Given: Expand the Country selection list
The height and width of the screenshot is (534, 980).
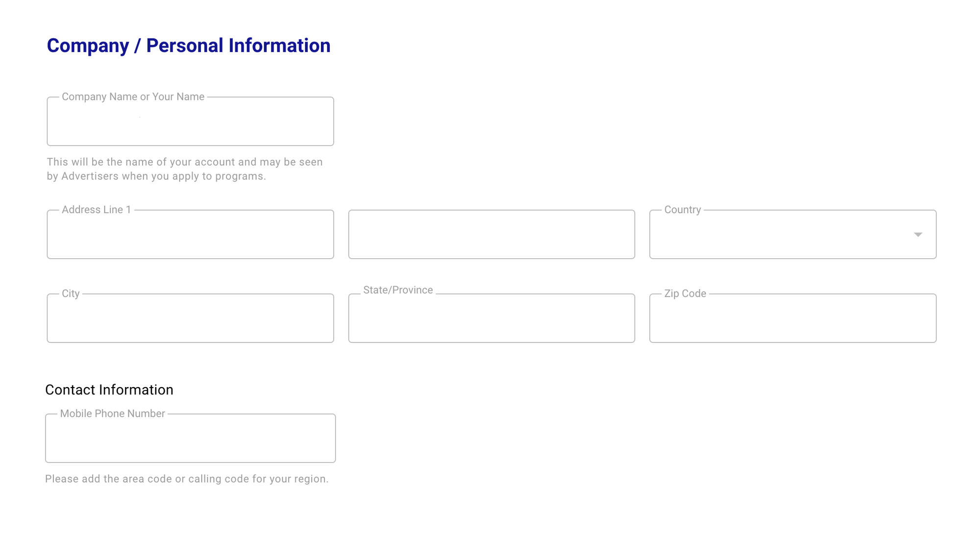Looking at the screenshot, I should point(792,234).
